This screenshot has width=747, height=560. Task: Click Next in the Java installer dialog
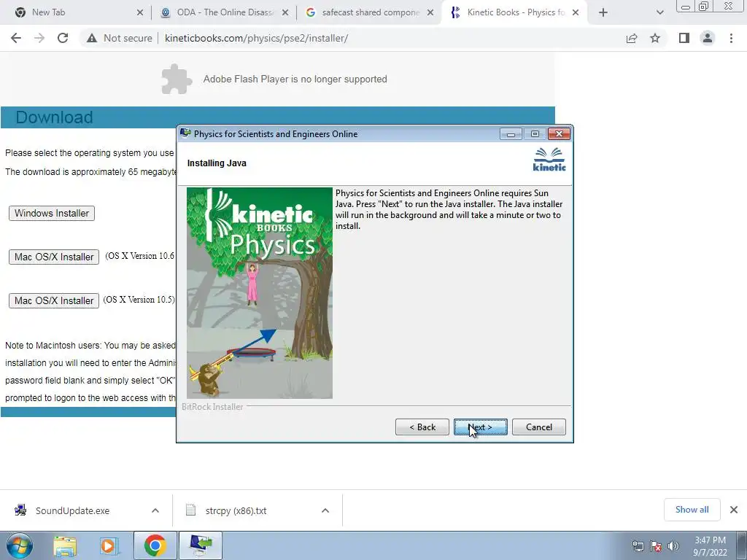[x=480, y=427]
